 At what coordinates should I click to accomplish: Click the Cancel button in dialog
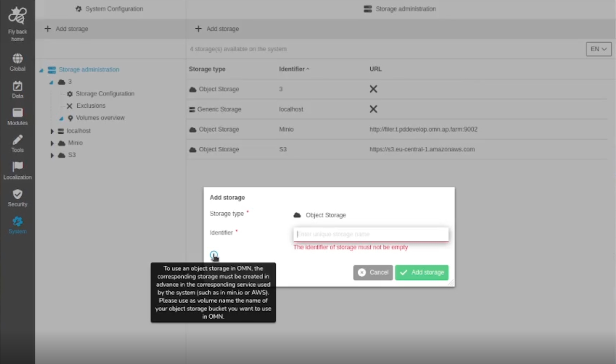(373, 273)
